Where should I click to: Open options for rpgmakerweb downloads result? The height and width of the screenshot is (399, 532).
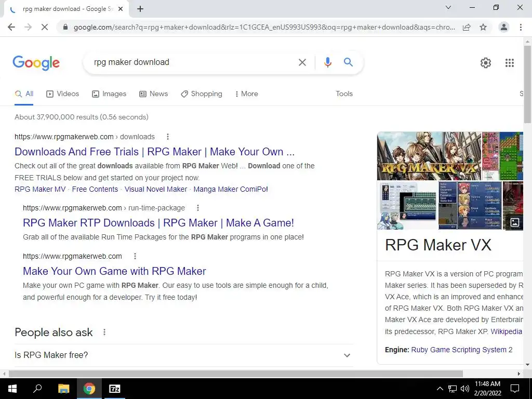pyautogui.click(x=168, y=137)
